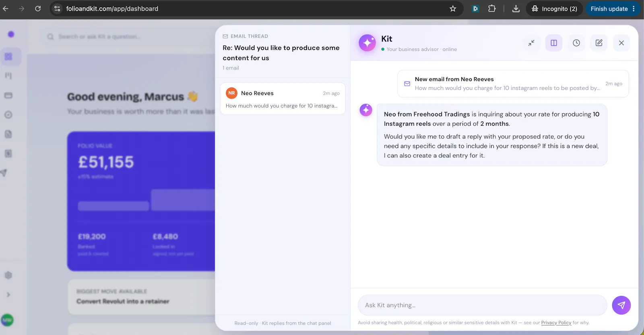Expand the sidebar with the chevron arrow
The height and width of the screenshot is (335, 644).
[8, 295]
